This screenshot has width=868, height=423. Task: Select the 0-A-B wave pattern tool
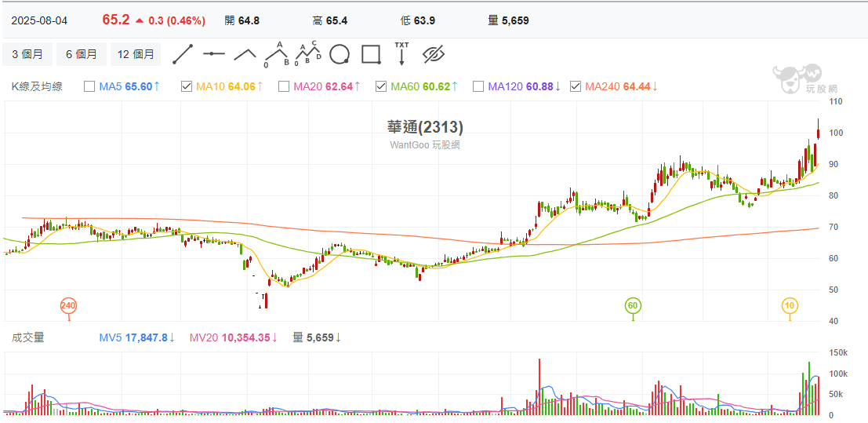276,54
